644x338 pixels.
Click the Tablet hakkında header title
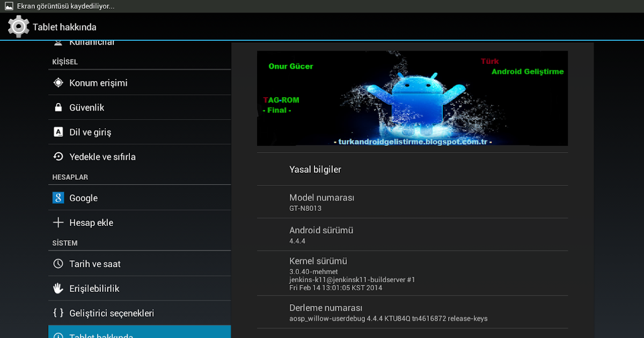coord(64,27)
